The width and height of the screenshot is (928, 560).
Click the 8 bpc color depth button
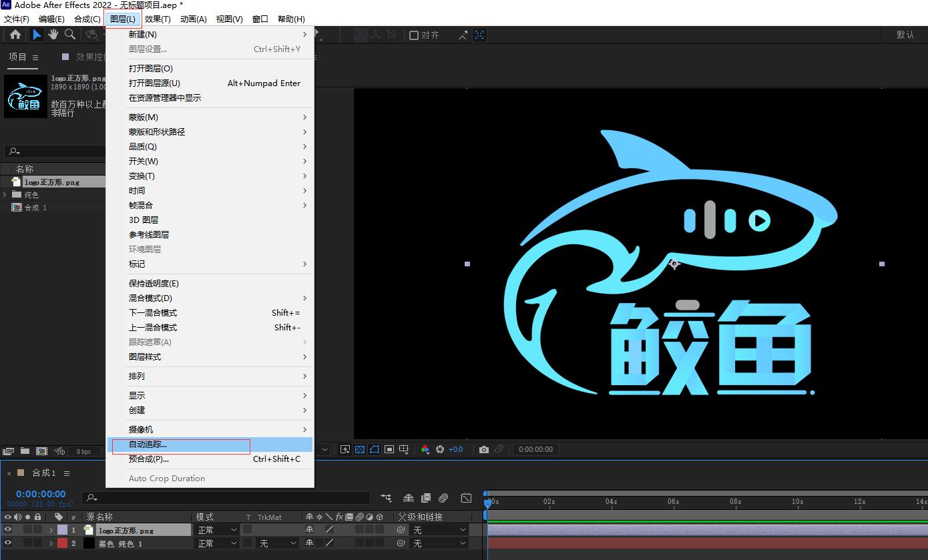[83, 451]
